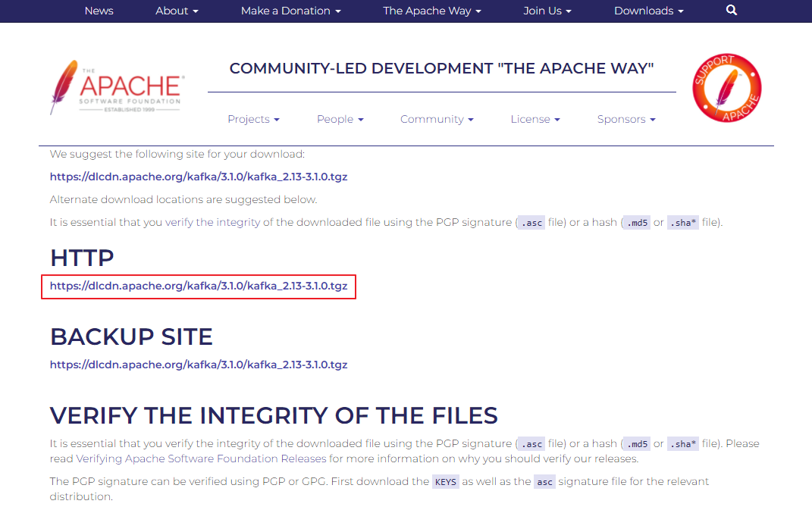The height and width of the screenshot is (507, 812).
Task: Click the HTTP heading
Action: click(82, 258)
